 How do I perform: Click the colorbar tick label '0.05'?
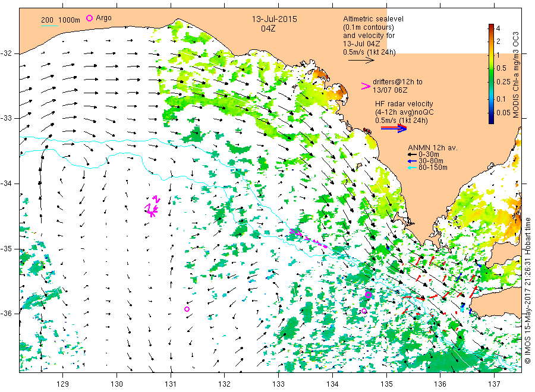click(503, 112)
